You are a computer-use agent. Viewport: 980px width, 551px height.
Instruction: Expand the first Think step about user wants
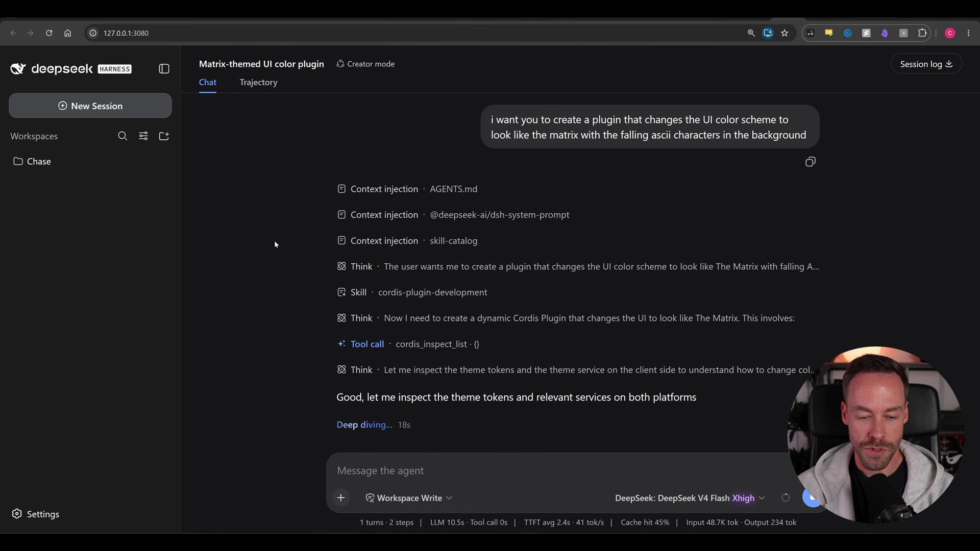click(578, 267)
